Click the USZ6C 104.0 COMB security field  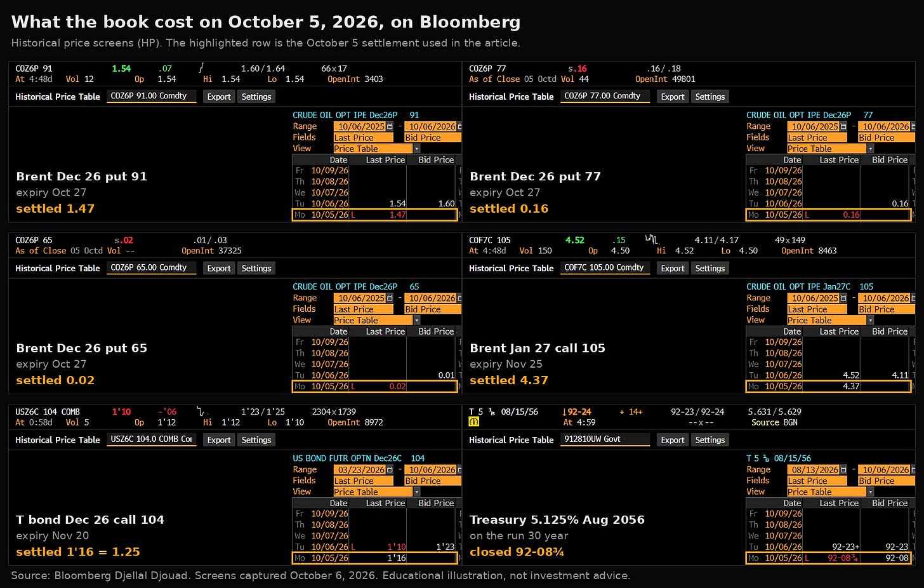point(152,439)
